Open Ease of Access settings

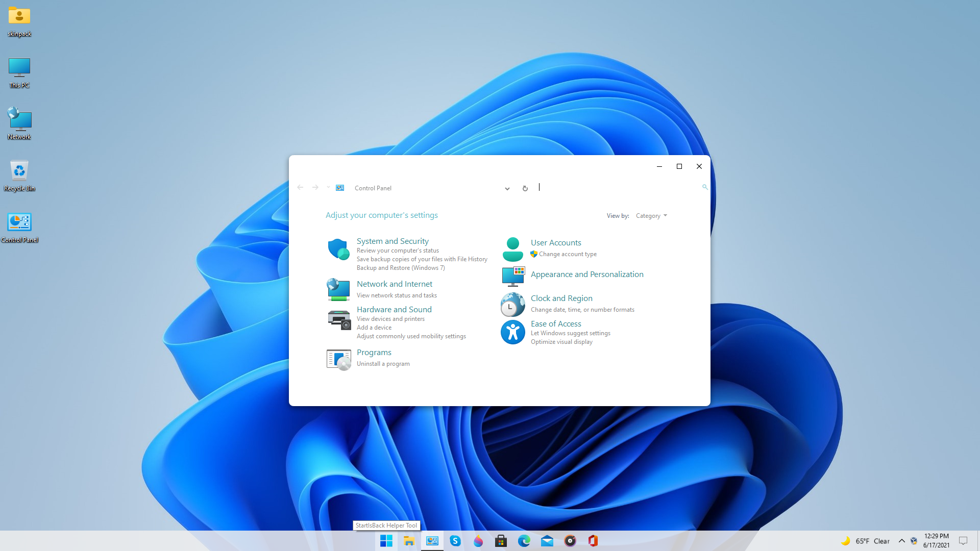[x=555, y=323]
